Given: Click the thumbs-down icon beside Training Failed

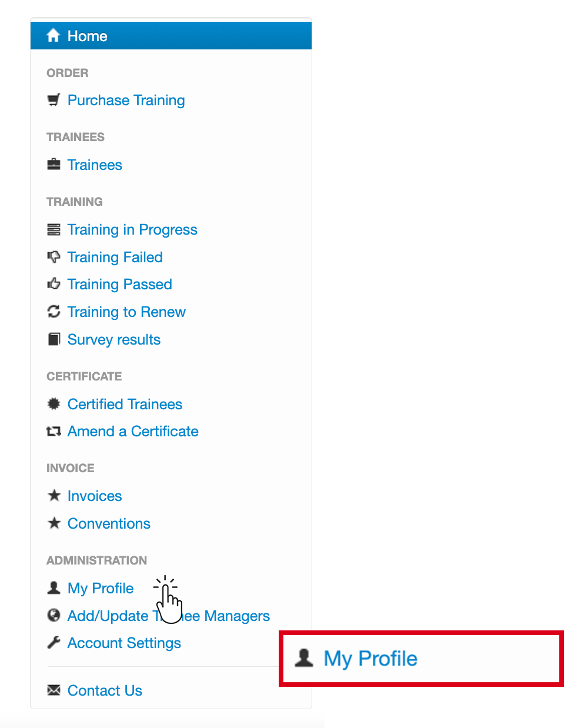Looking at the screenshot, I should point(54,257).
